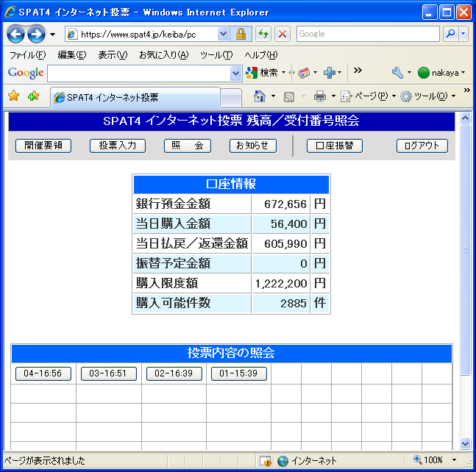Open the 表示(V) menu
This screenshot has width=476, height=472.
(113, 55)
